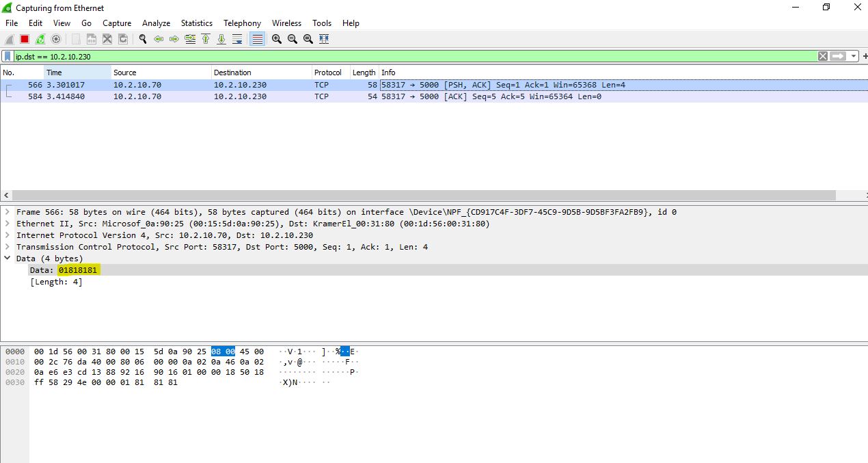The height and width of the screenshot is (463, 868).
Task: Open the capture options dialog
Action: pos(56,39)
